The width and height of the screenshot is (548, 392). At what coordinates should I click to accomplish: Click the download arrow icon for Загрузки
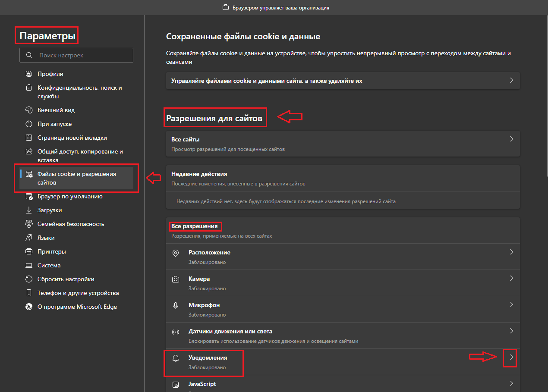point(29,210)
